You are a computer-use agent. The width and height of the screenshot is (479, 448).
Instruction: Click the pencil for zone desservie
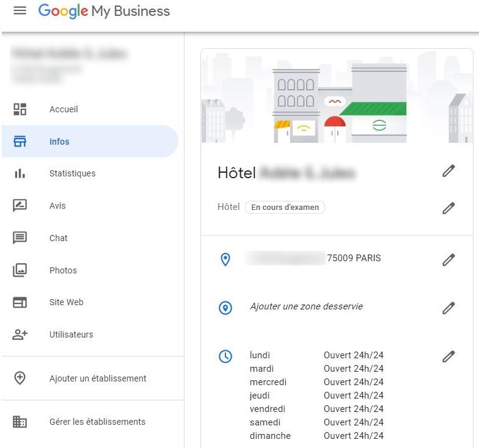point(448,308)
